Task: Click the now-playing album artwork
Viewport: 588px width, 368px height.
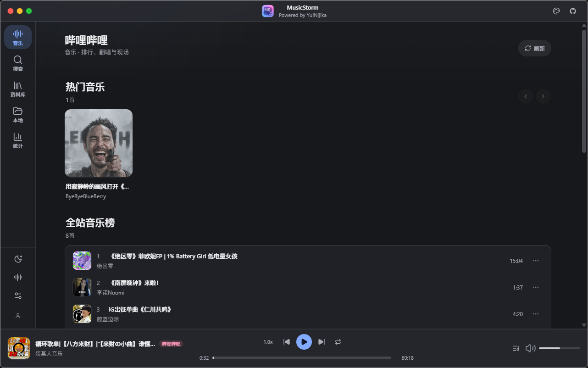Action: pos(19,348)
